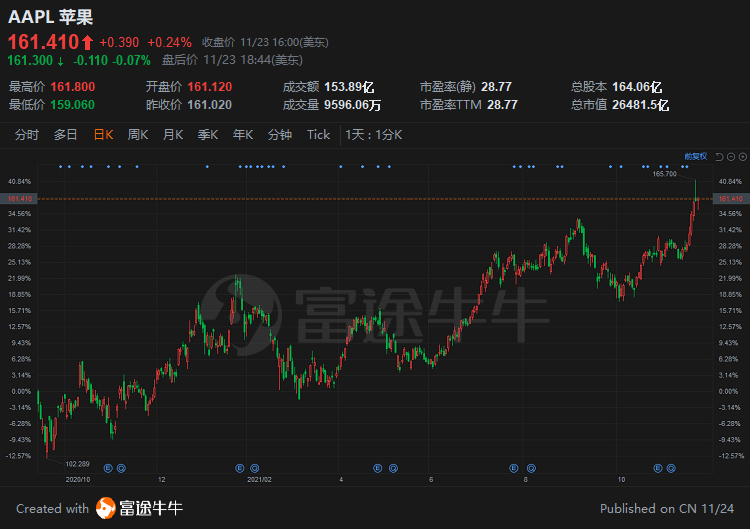This screenshot has height=529, width=750.
Task: Click the undo reset chart icon
Action: pos(719,157)
